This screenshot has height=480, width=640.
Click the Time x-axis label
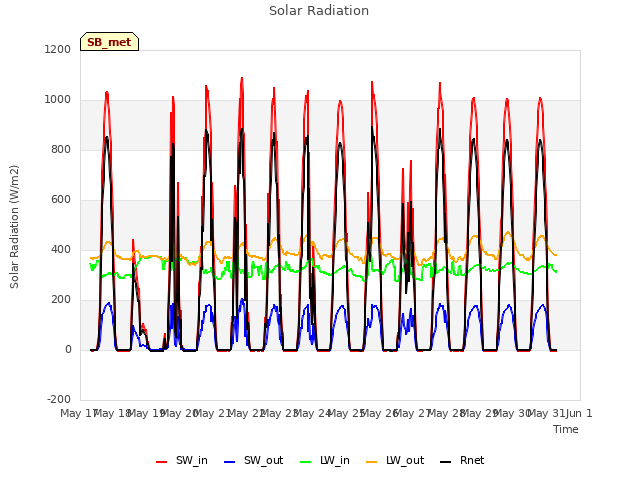[x=566, y=429]
